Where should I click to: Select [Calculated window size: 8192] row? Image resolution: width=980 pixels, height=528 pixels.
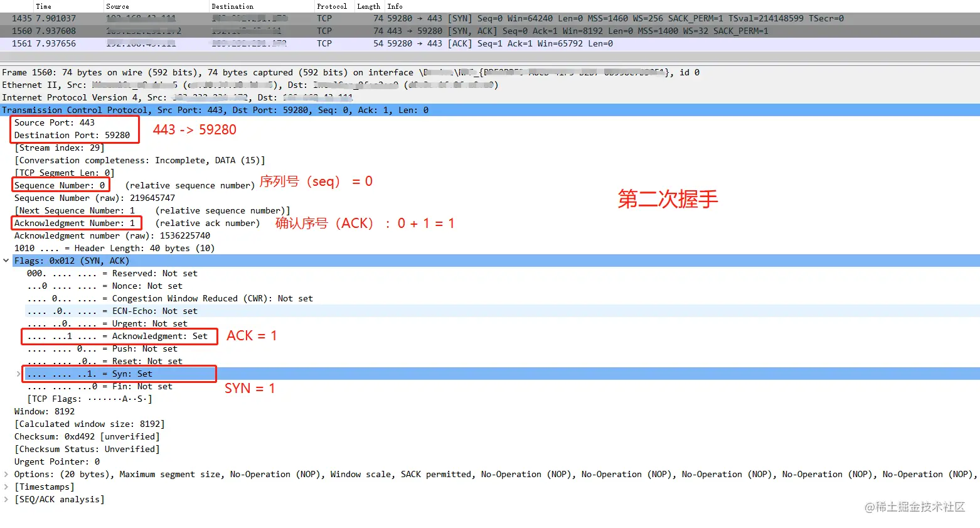[x=90, y=424]
